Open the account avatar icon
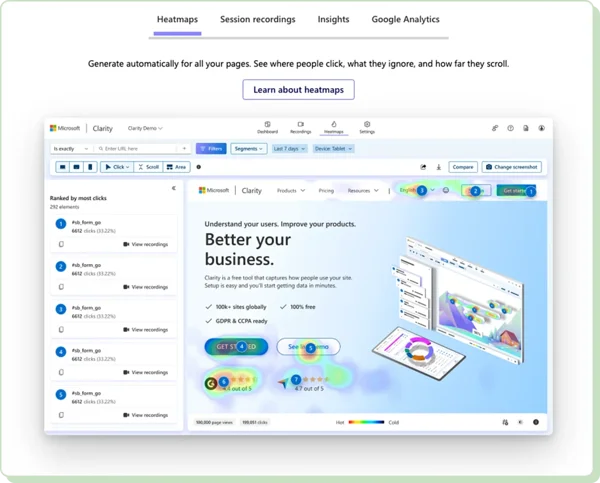 541,128
